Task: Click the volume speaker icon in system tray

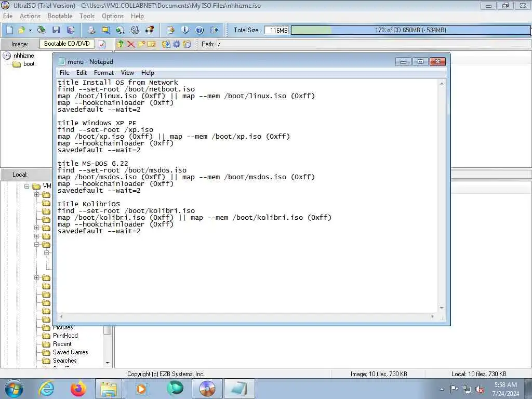Action: click(x=480, y=390)
